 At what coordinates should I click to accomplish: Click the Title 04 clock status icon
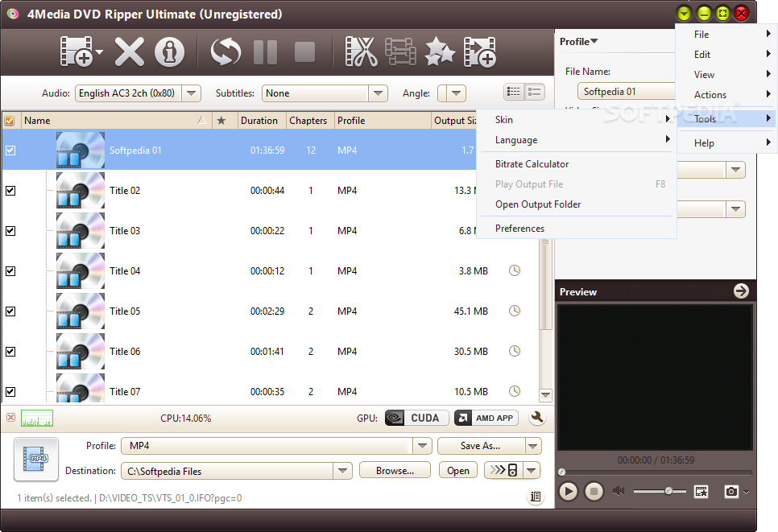[515, 270]
